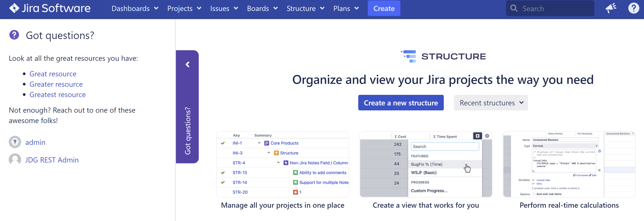644x221 pixels.
Task: Open the help question mark icon
Action: (x=633, y=9)
